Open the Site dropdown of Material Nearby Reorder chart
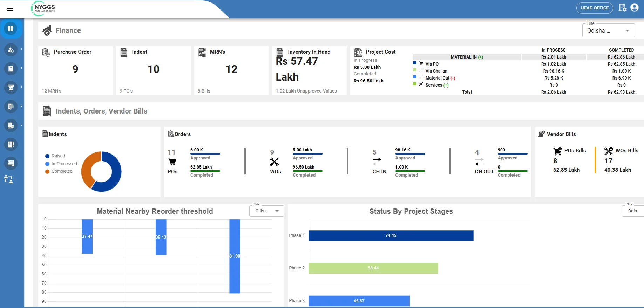 click(267, 211)
